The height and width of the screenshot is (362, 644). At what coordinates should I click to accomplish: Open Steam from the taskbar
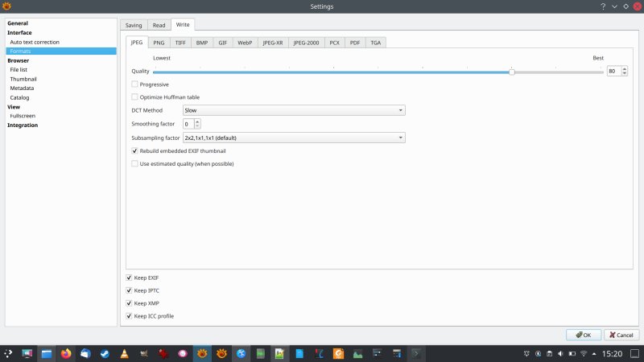[105, 353]
